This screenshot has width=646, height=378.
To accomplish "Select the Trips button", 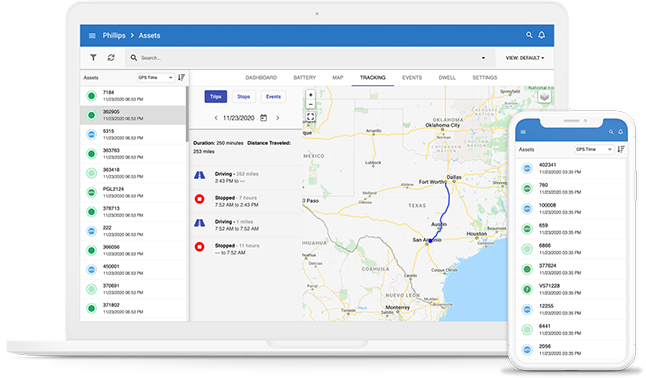I will pos(216,96).
